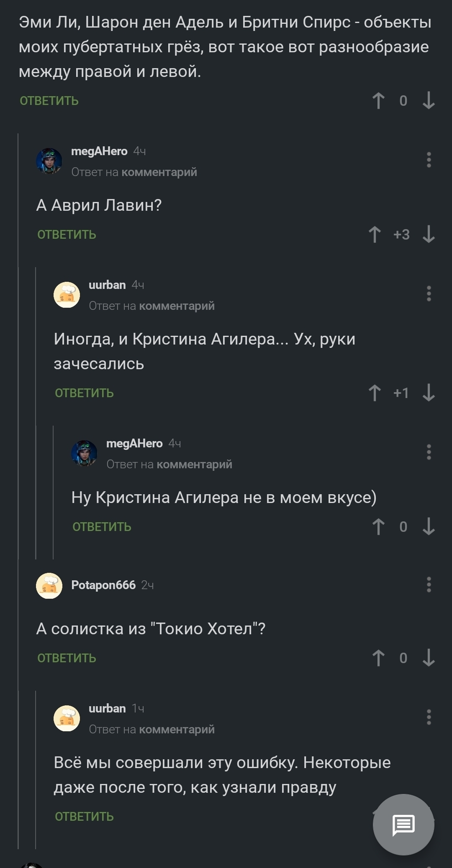Tap uurban's avatar on Кристина Агилера comment
452x868 pixels.
coord(67,295)
